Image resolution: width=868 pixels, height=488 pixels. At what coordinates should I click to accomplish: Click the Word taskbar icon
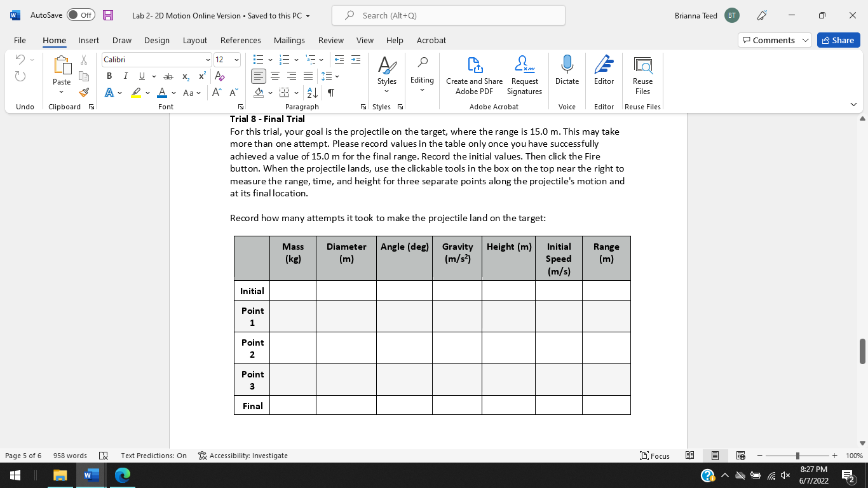(x=90, y=474)
